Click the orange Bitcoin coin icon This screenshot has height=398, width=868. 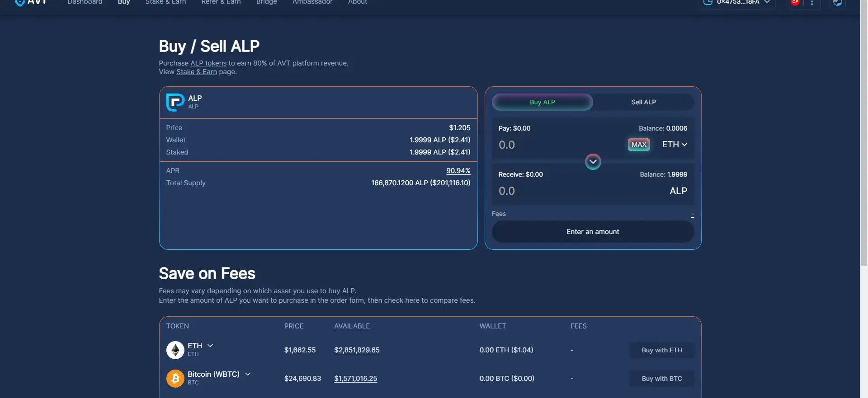175,379
